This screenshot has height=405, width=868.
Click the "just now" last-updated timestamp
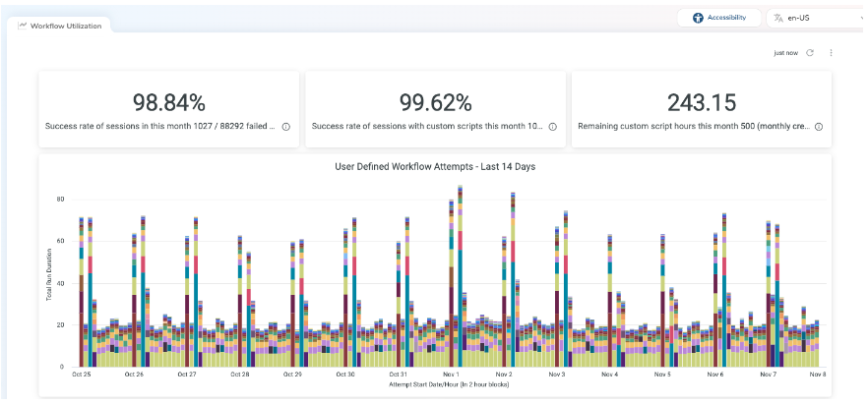point(785,53)
